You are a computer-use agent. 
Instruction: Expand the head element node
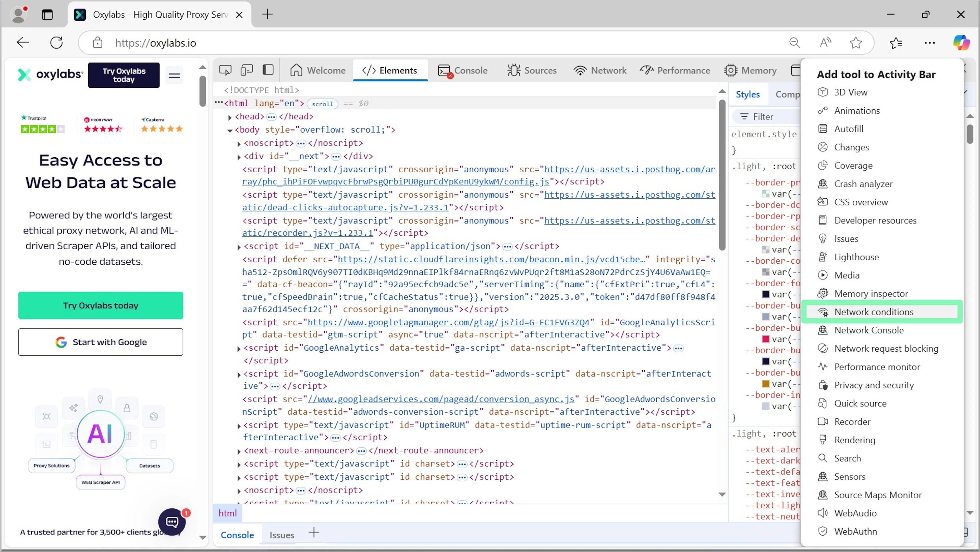[x=230, y=117]
